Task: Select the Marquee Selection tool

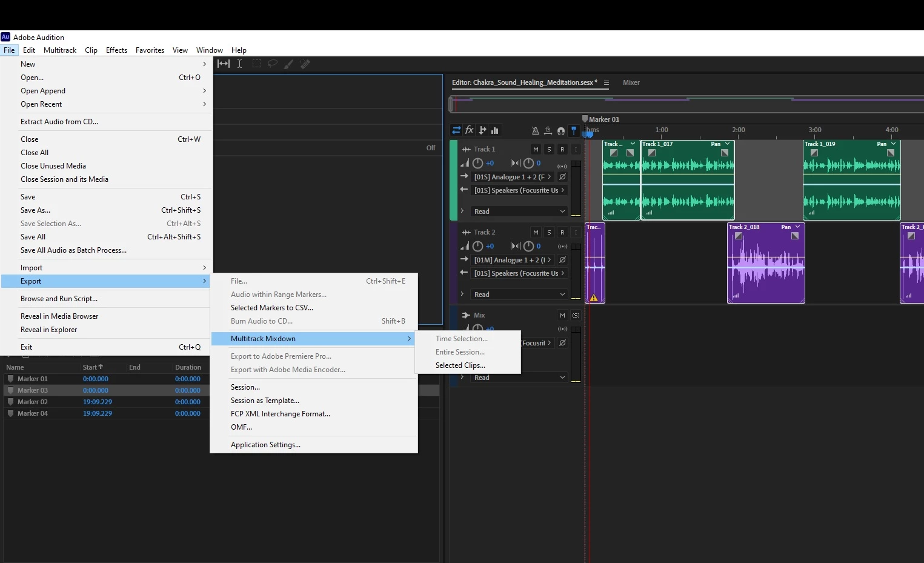Action: [256, 64]
